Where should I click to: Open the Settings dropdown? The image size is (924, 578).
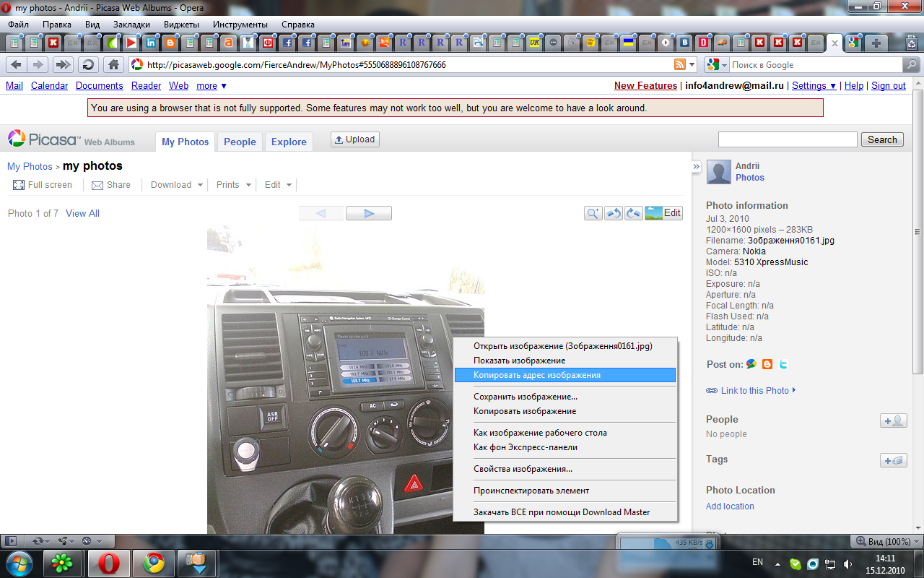coord(814,85)
